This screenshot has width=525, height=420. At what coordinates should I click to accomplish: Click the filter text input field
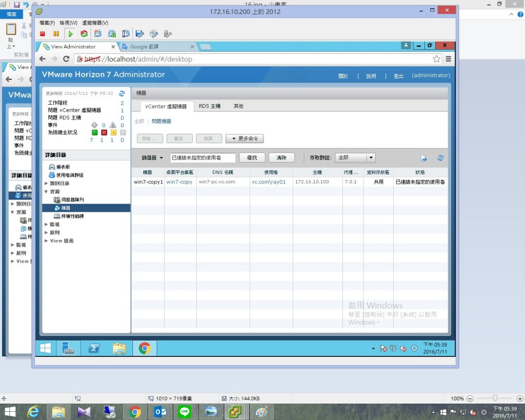point(203,158)
